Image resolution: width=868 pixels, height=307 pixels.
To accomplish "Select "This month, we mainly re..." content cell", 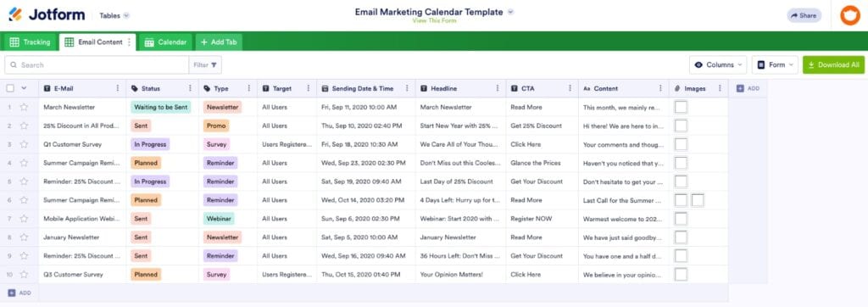I will (x=623, y=107).
